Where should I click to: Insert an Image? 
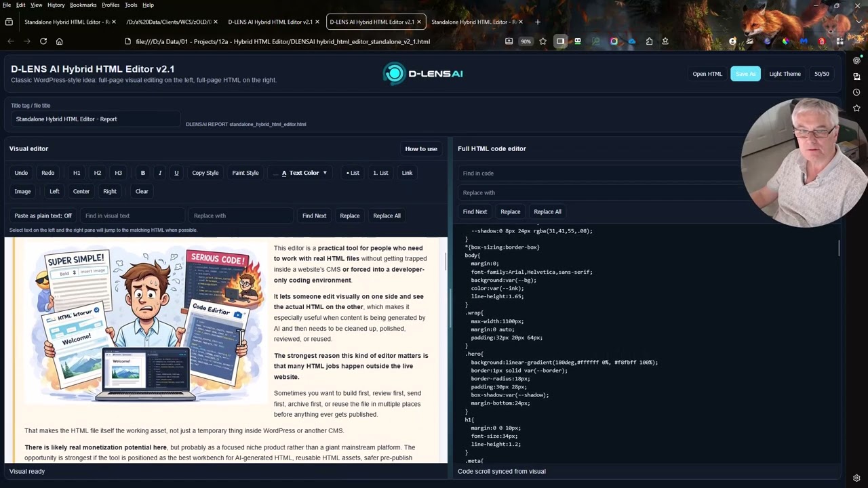[x=22, y=191]
